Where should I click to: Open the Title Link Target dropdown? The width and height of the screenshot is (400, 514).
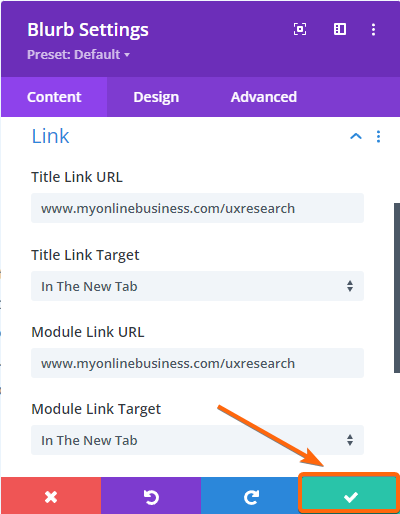(197, 286)
